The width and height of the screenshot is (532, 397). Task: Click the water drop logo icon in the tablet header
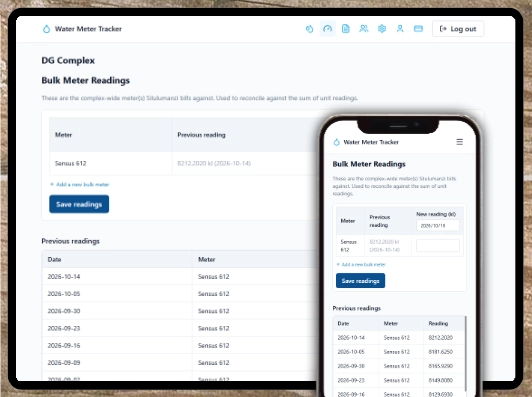(x=46, y=29)
